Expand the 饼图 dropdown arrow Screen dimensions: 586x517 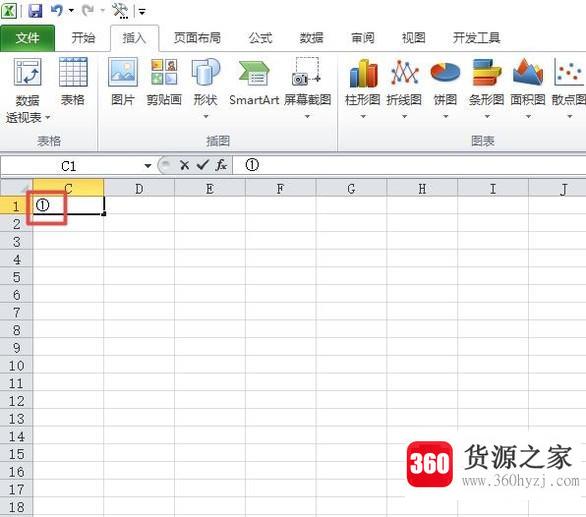tap(445, 117)
